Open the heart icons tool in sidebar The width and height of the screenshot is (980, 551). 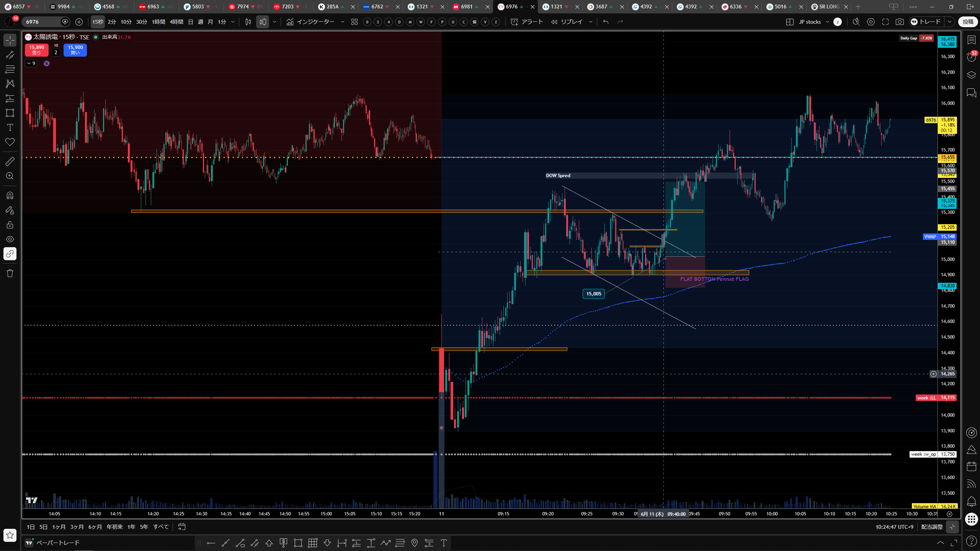coord(10,142)
